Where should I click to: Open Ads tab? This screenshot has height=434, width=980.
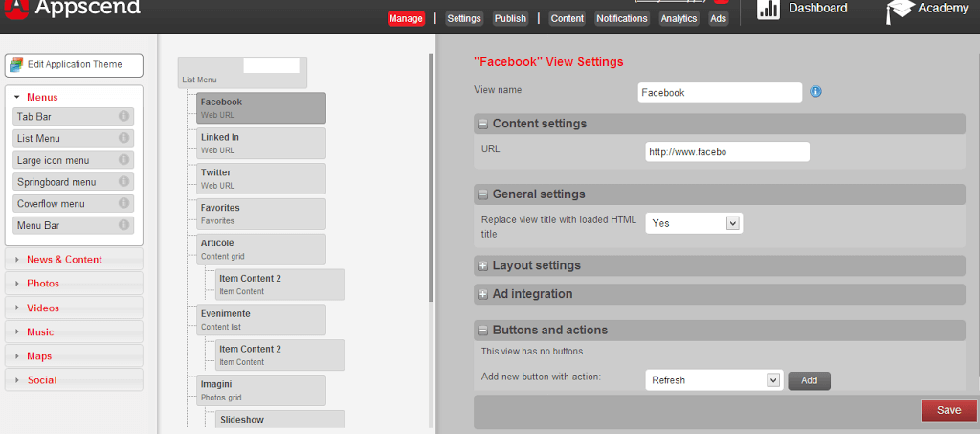coord(719,19)
